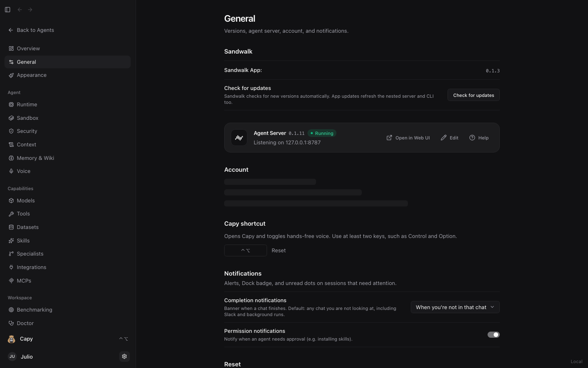The height and width of the screenshot is (368, 588).
Task: Click the Specialists branch icon
Action: click(x=11, y=254)
